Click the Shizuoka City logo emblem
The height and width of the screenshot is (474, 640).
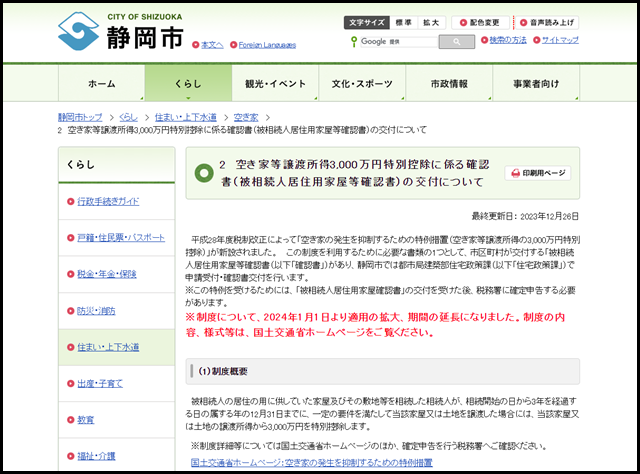78,31
